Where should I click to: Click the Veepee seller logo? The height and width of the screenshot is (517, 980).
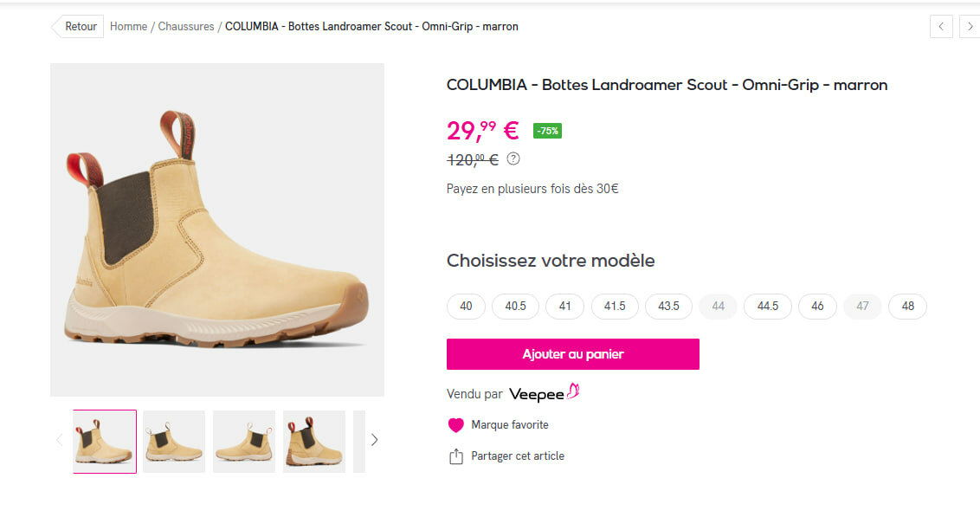point(544,394)
